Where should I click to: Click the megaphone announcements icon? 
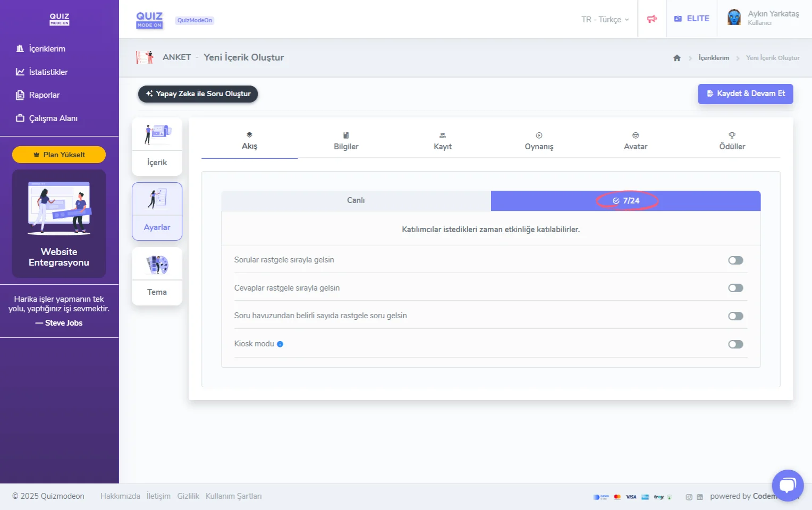click(x=652, y=19)
